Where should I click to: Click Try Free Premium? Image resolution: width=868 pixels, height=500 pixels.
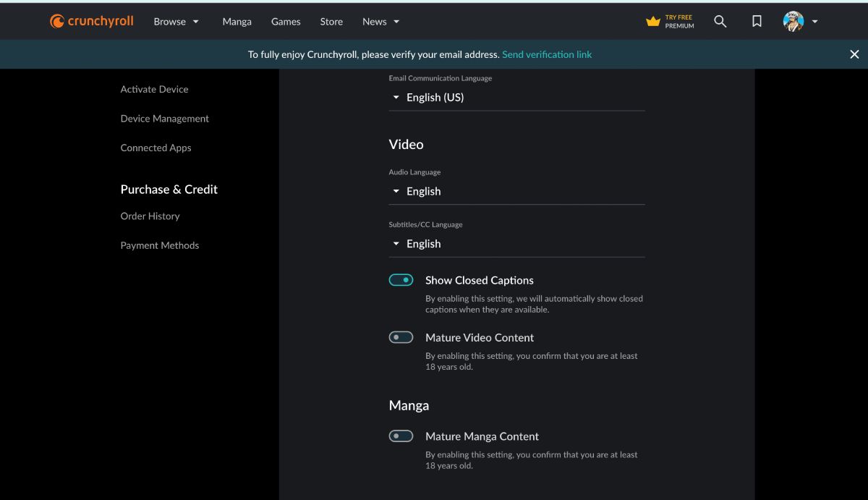click(679, 22)
